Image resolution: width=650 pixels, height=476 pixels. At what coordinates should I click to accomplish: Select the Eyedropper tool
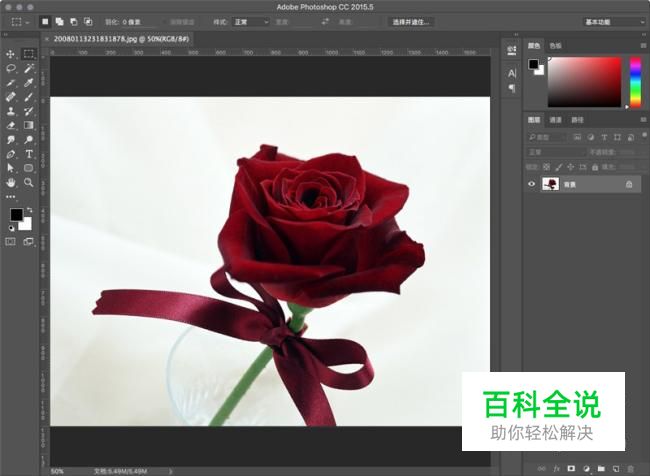(x=29, y=83)
